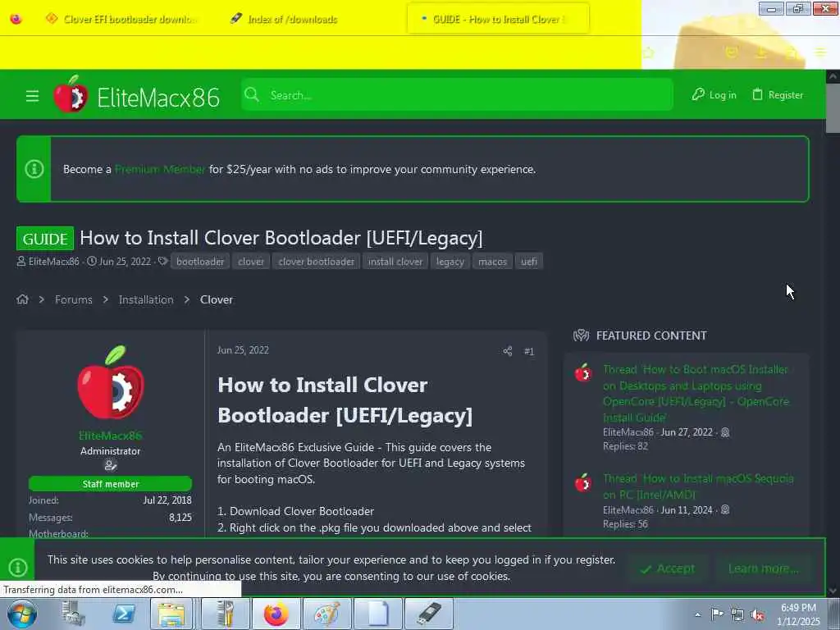Click thread author EliteMacx86 under title

(x=53, y=262)
